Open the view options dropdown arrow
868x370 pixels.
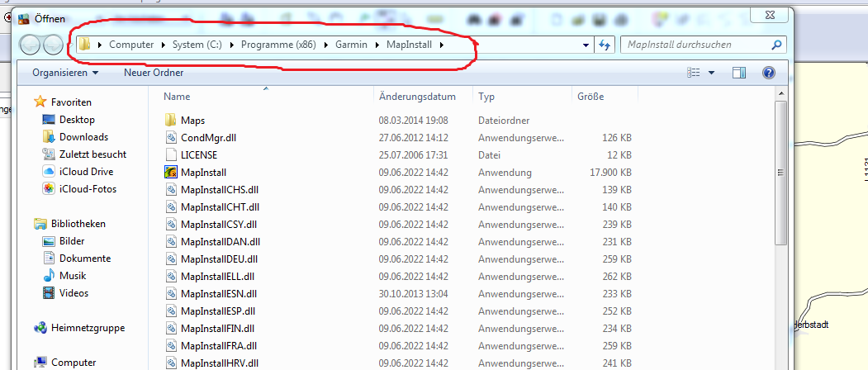click(x=712, y=74)
